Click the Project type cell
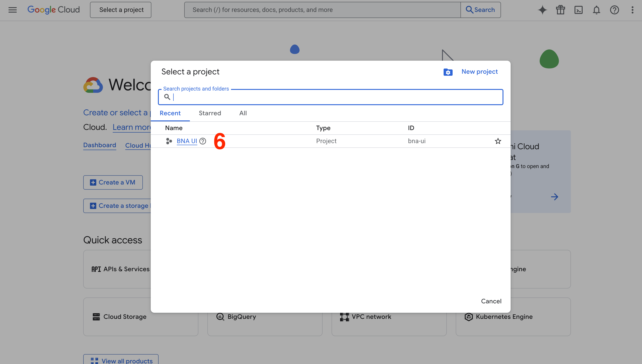This screenshot has height=364, width=642. tap(326, 141)
